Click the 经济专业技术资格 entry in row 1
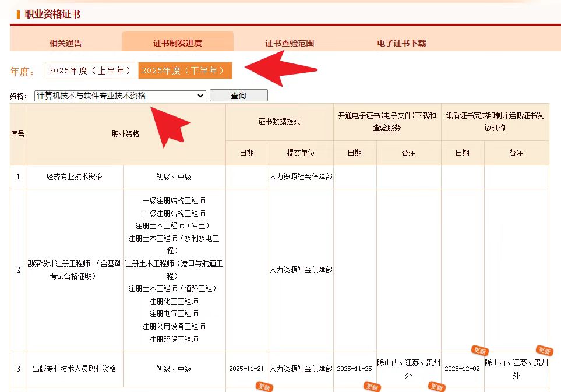Viewport: 561px width, 392px height. coord(74,176)
